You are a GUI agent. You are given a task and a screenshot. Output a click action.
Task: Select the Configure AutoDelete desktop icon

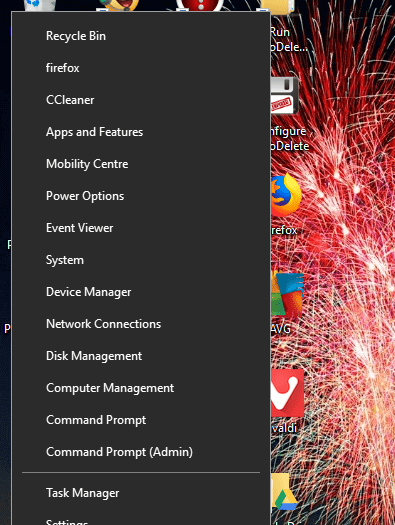(x=285, y=96)
